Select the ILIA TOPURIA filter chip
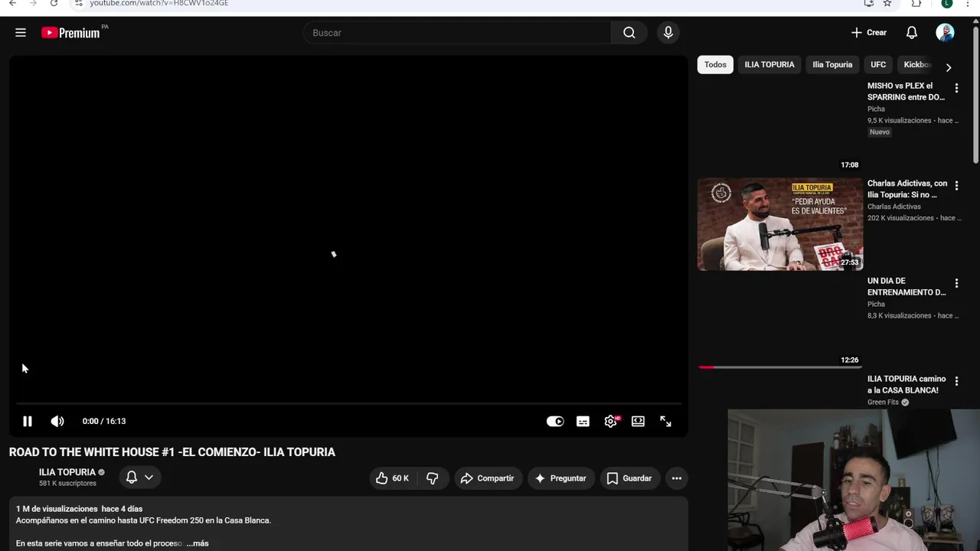 [x=769, y=64]
